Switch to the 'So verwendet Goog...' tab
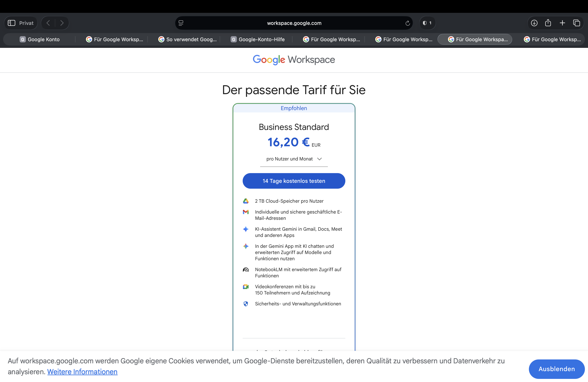588x382 pixels. pos(187,39)
